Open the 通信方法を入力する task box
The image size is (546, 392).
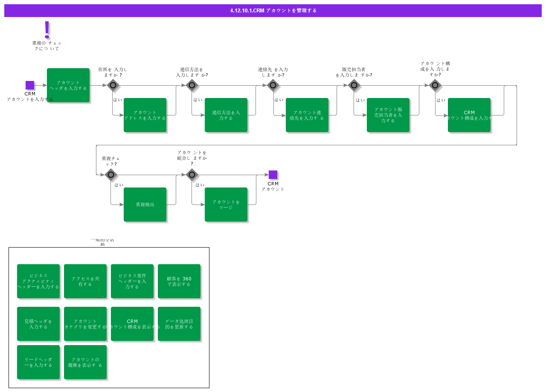226,115
